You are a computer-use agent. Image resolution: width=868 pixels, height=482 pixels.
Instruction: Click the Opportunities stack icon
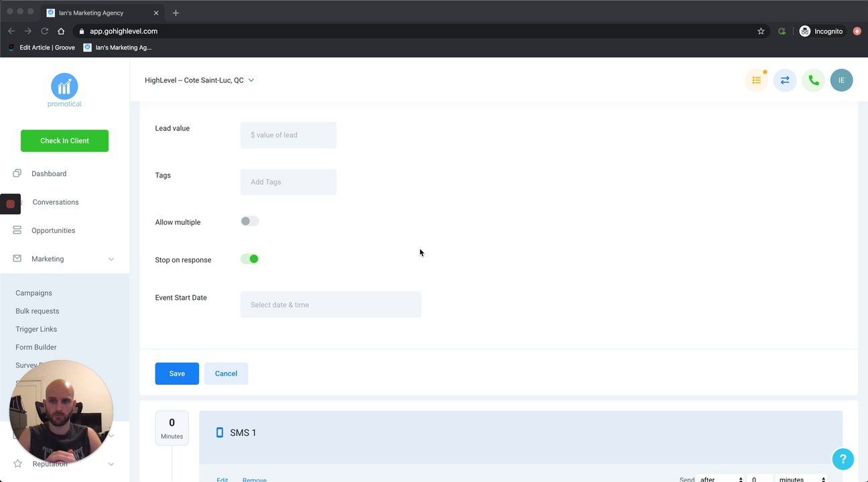17,230
